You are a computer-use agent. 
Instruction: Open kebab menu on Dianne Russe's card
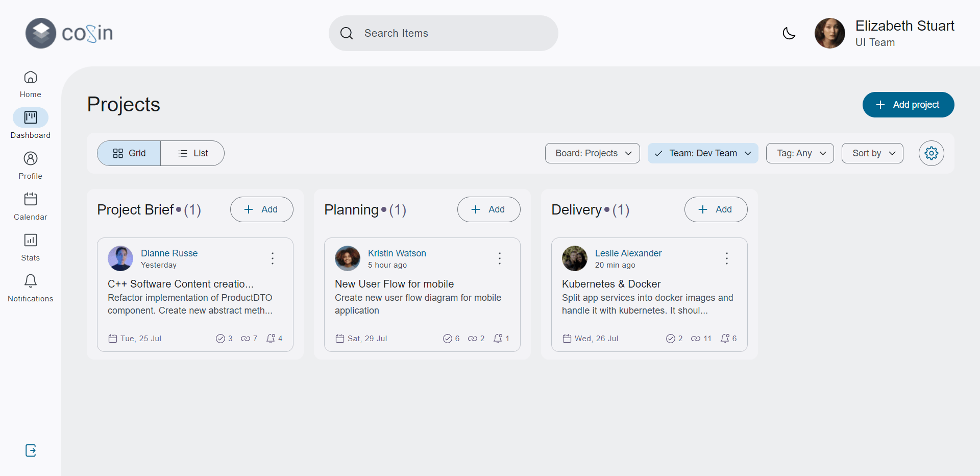point(272,258)
